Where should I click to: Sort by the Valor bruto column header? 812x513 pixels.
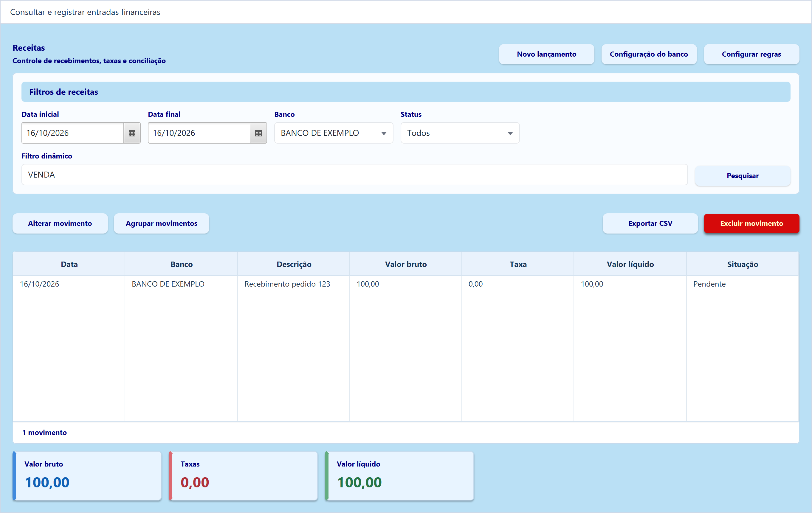pyautogui.click(x=406, y=264)
